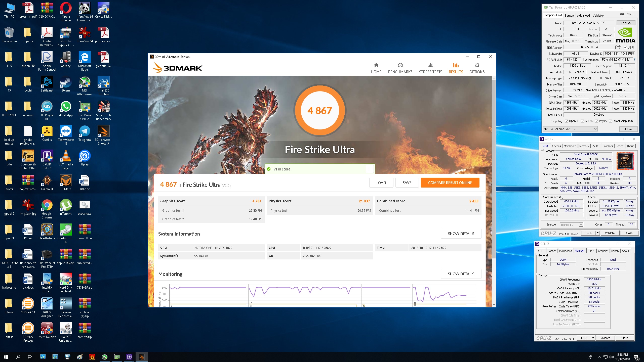
Task: Click the HWBOT Unigine desktop icon
Action: [x=66, y=333]
